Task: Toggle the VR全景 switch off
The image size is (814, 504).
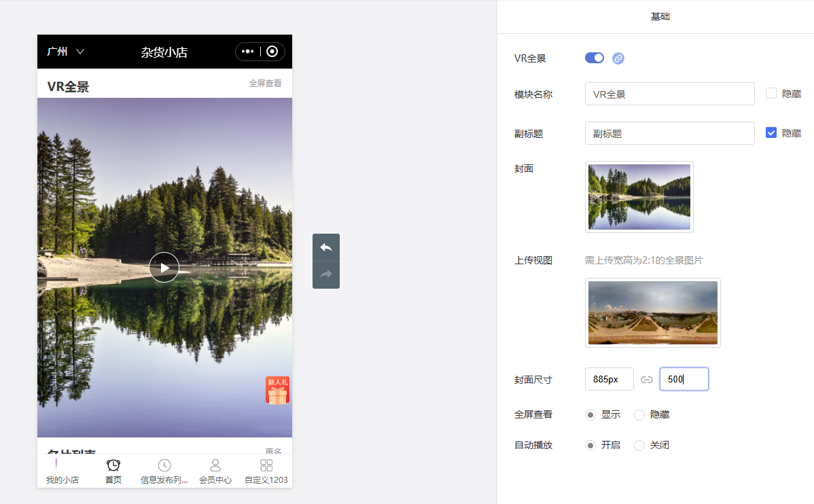Action: click(595, 58)
